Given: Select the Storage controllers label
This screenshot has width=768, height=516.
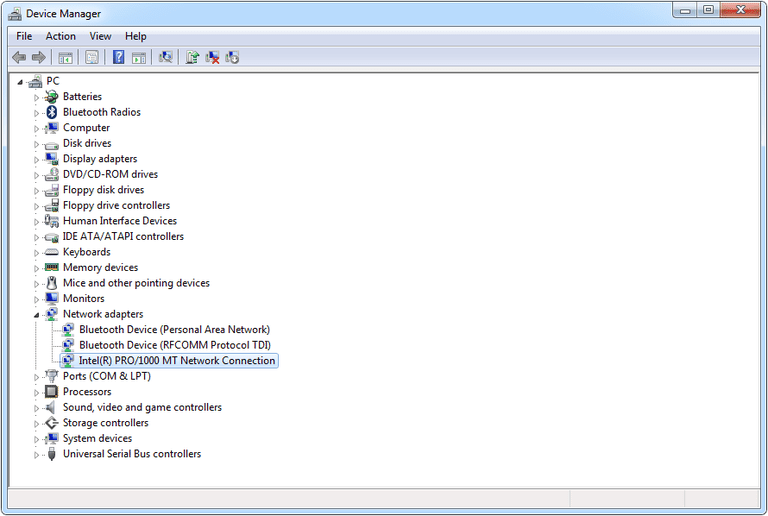Looking at the screenshot, I should [x=105, y=423].
